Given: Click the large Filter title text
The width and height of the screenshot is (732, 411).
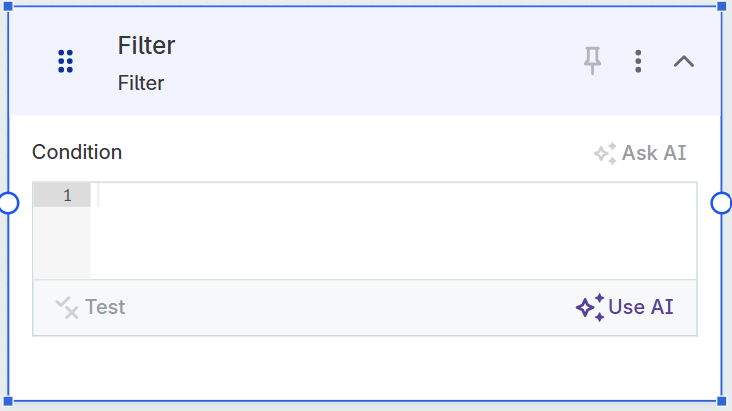Looking at the screenshot, I should (x=146, y=45).
